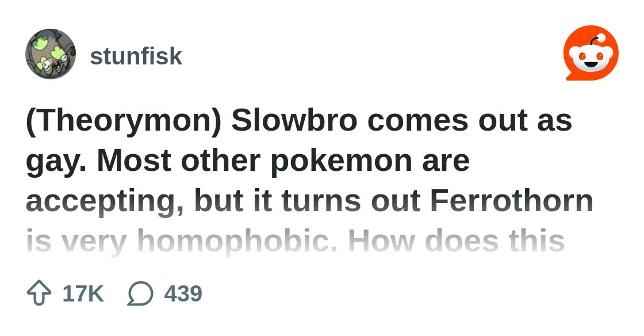Screen dimensions: 644x336
Task: Click "but it turns out" in title
Action: [307, 201]
